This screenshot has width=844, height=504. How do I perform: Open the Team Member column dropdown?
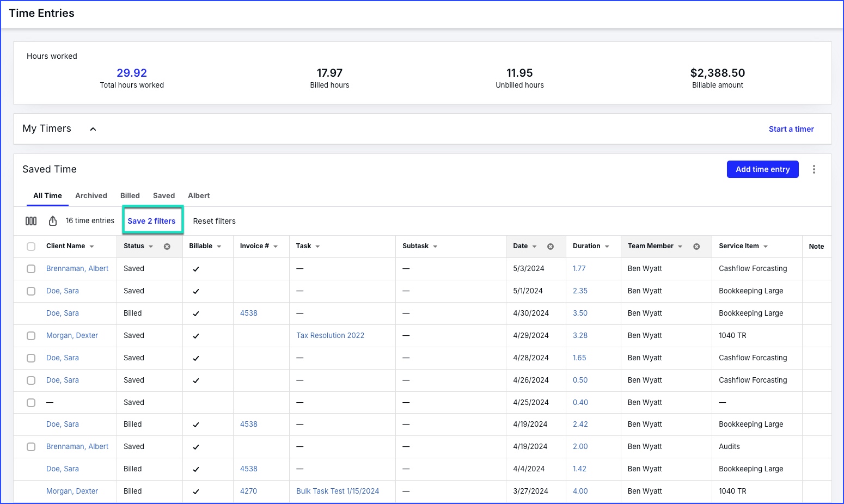pos(680,247)
